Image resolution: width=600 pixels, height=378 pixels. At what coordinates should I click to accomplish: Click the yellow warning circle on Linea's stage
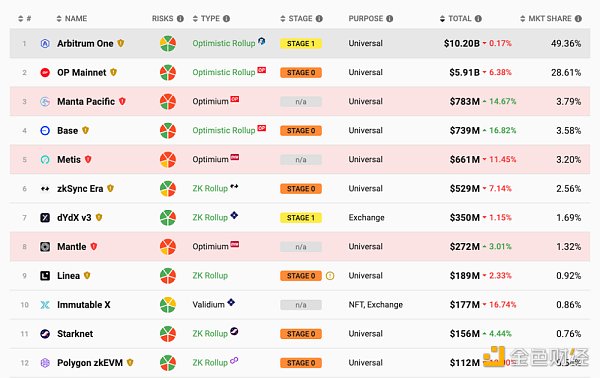[330, 276]
